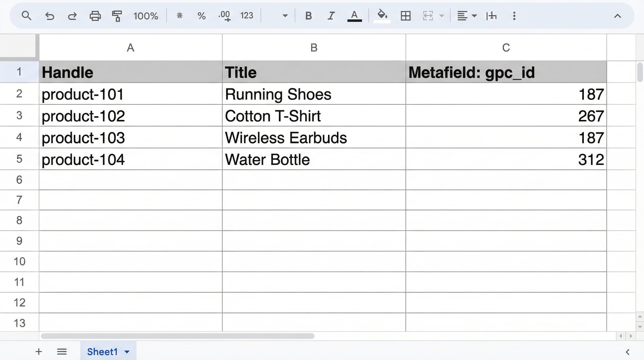Open the text color picker

354,16
